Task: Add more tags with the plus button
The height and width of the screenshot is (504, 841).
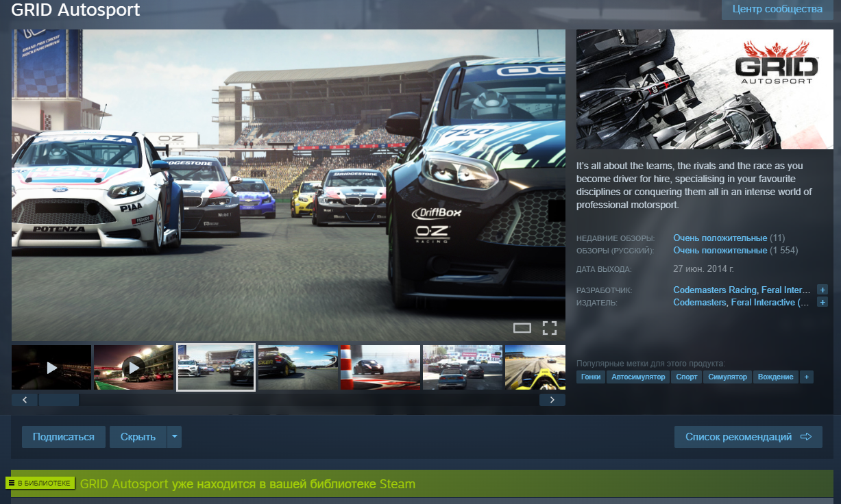Action: pyautogui.click(x=807, y=377)
